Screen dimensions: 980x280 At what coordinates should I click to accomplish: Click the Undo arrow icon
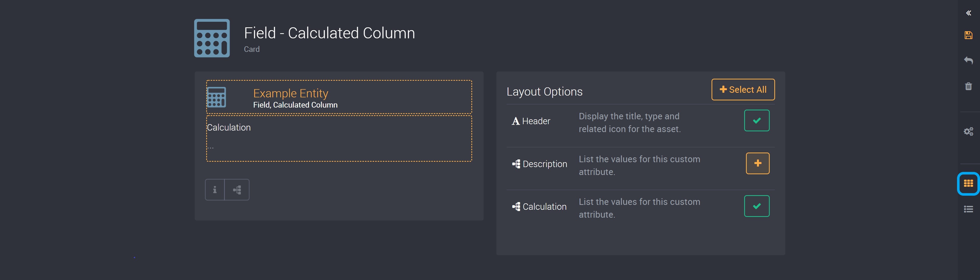(x=969, y=60)
